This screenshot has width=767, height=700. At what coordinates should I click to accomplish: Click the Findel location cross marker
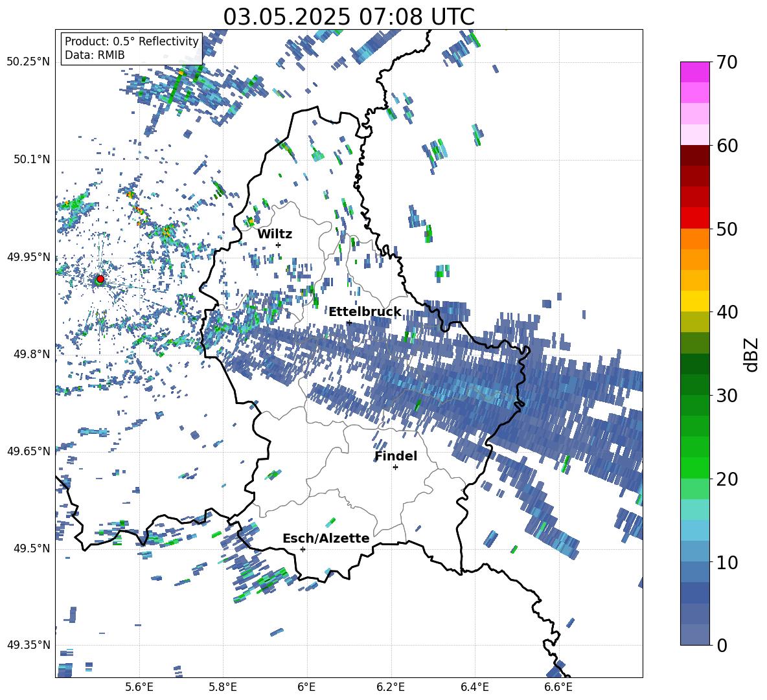tap(395, 468)
